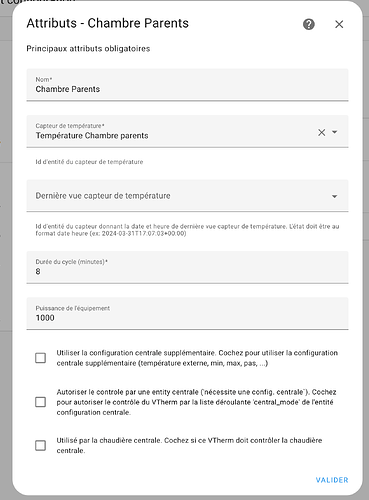369x500 pixels.
Task: Click the label text mentioning central_mode liste déroulante
Action: click(196, 402)
